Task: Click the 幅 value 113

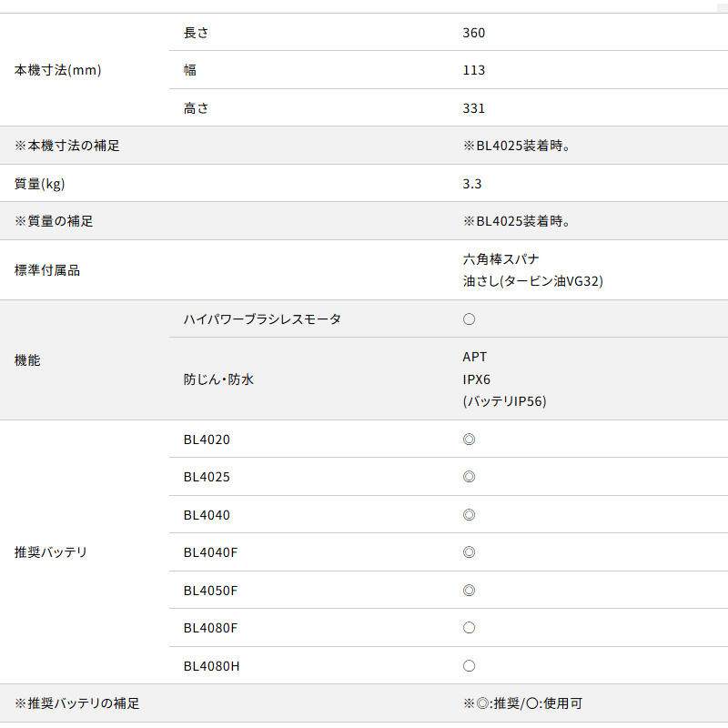Action: click(474, 70)
